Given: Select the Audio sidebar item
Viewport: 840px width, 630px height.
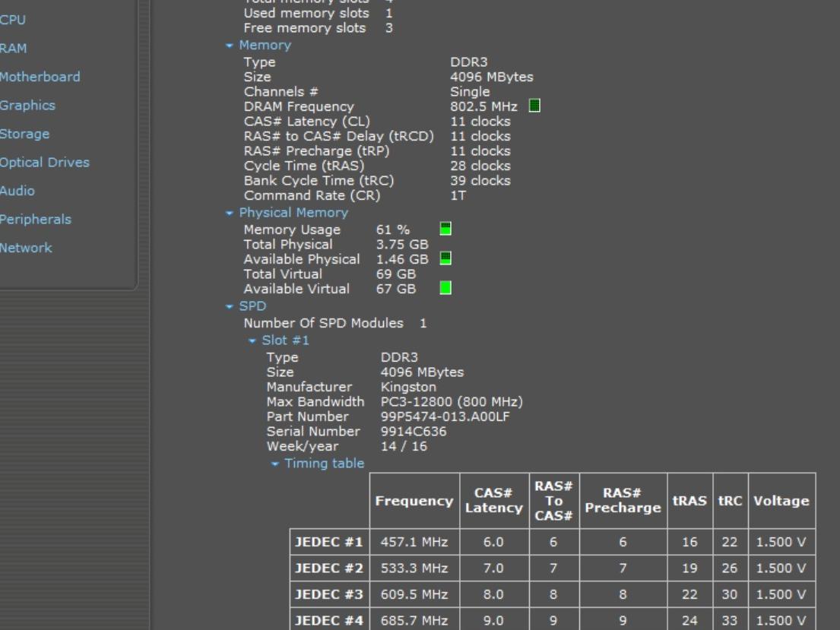Looking at the screenshot, I should click(17, 191).
